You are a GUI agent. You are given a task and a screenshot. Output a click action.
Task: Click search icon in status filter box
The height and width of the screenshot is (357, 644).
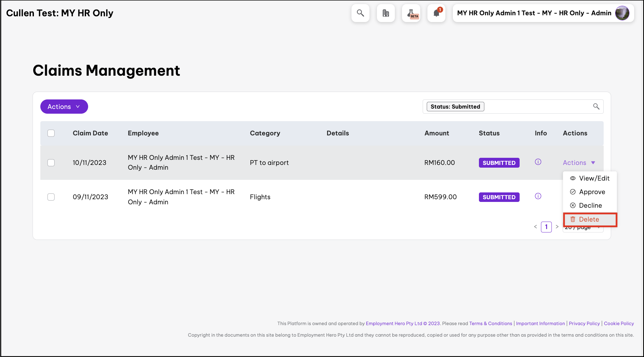point(596,107)
